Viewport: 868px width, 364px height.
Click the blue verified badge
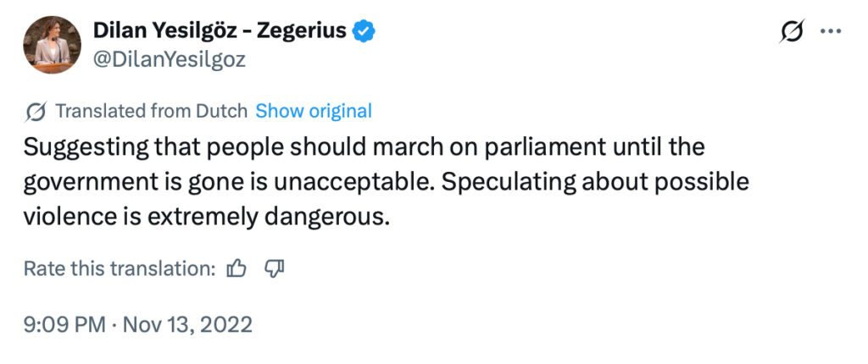(x=364, y=31)
